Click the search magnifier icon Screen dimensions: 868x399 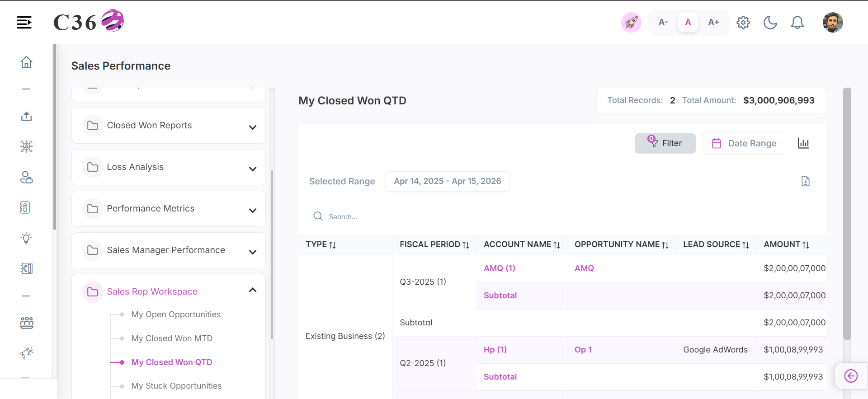318,216
